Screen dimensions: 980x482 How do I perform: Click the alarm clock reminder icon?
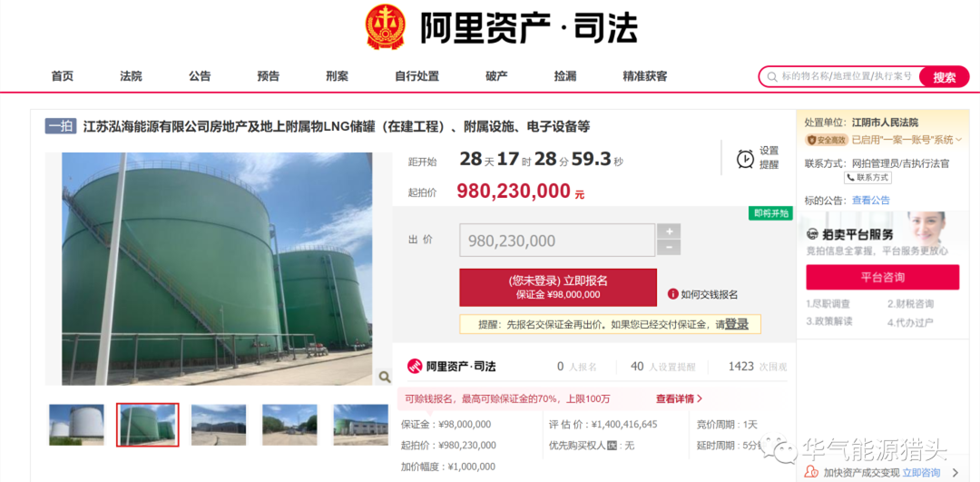pyautogui.click(x=745, y=159)
